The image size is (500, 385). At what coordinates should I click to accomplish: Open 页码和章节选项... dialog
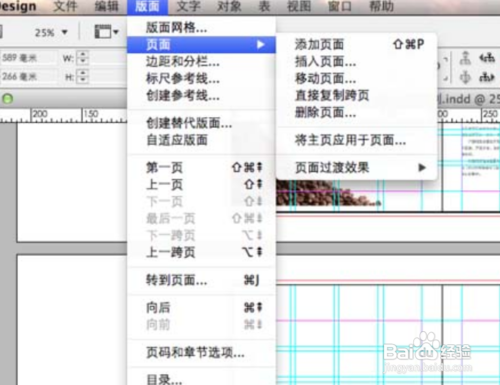[201, 353]
